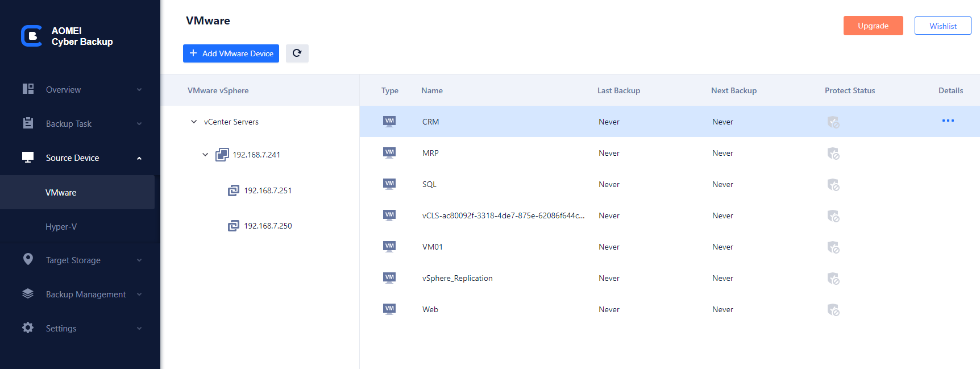Expand the Target Storage menu chevron
This screenshot has height=369, width=980.
click(139, 260)
